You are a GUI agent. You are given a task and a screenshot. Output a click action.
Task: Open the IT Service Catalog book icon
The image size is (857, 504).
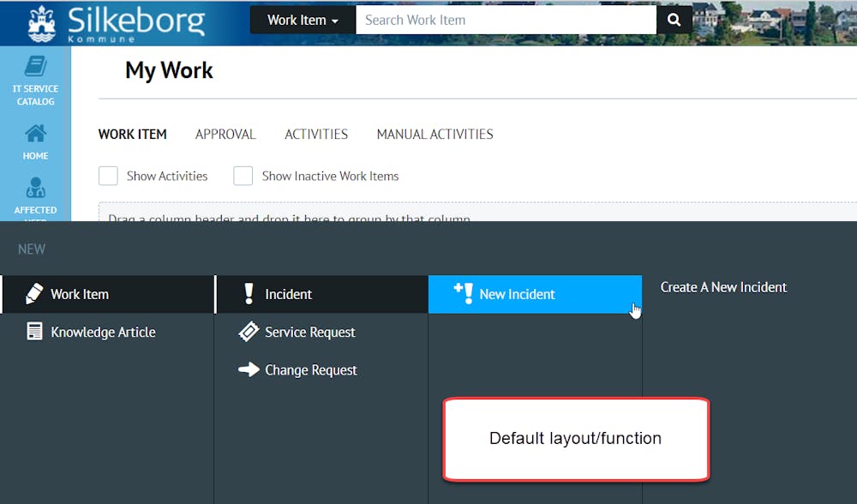pyautogui.click(x=35, y=66)
